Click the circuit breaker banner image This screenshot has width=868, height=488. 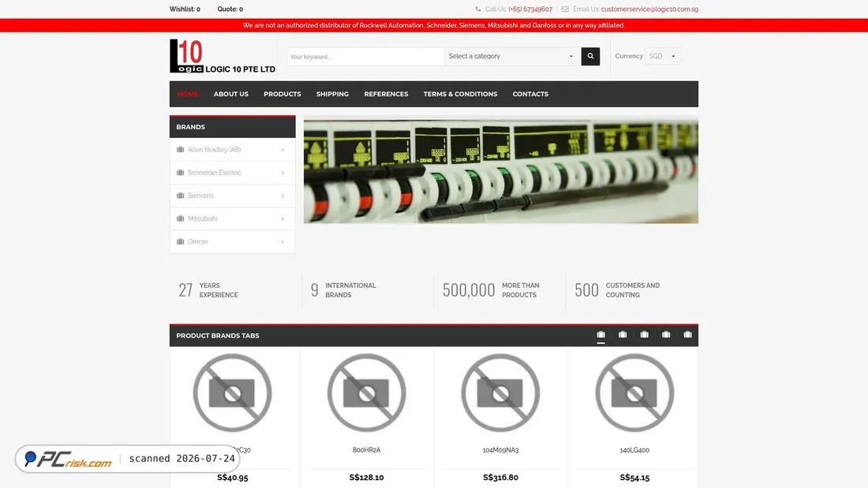pyautogui.click(x=500, y=169)
